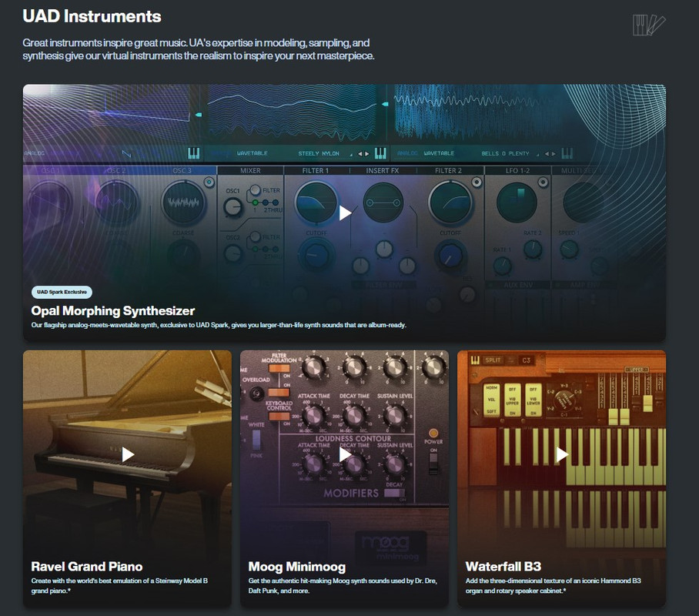Screen dimensions: 699x616
Task: Play the Ravel Grand Piano video
Action: 128,454
